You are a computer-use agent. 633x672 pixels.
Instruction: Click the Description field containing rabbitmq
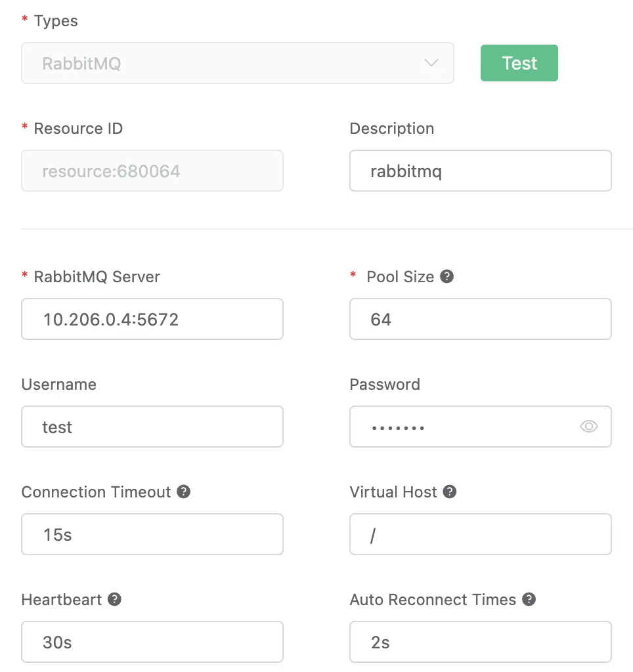pyautogui.click(x=480, y=171)
